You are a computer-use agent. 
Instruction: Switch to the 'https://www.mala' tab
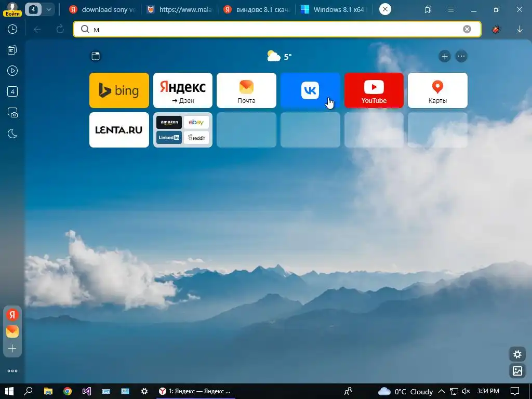coord(179,9)
